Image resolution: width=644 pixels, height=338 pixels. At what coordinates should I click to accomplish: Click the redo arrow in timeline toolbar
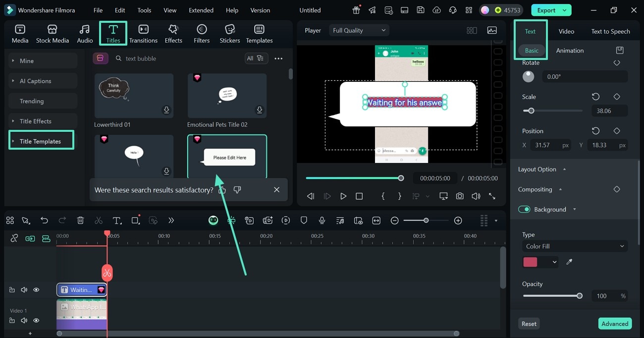(x=62, y=221)
